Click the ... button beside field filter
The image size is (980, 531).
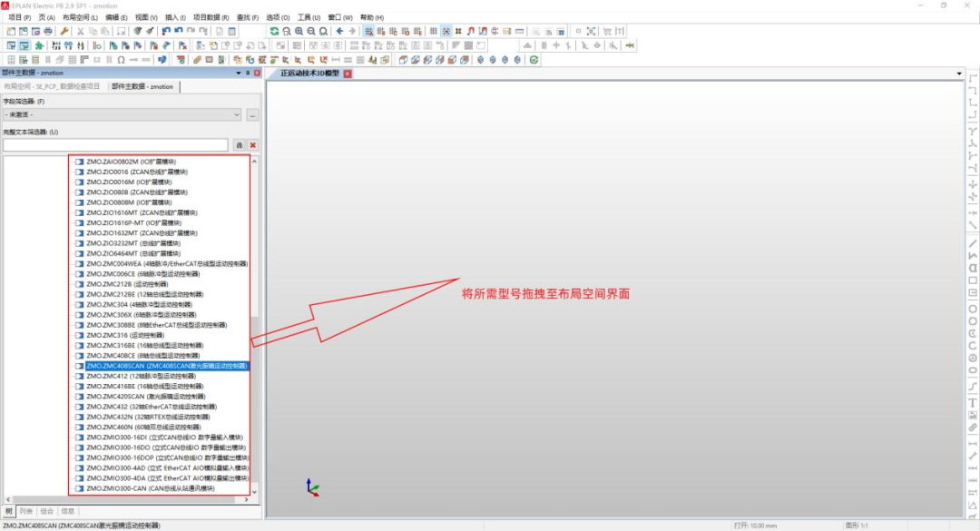tap(252, 115)
